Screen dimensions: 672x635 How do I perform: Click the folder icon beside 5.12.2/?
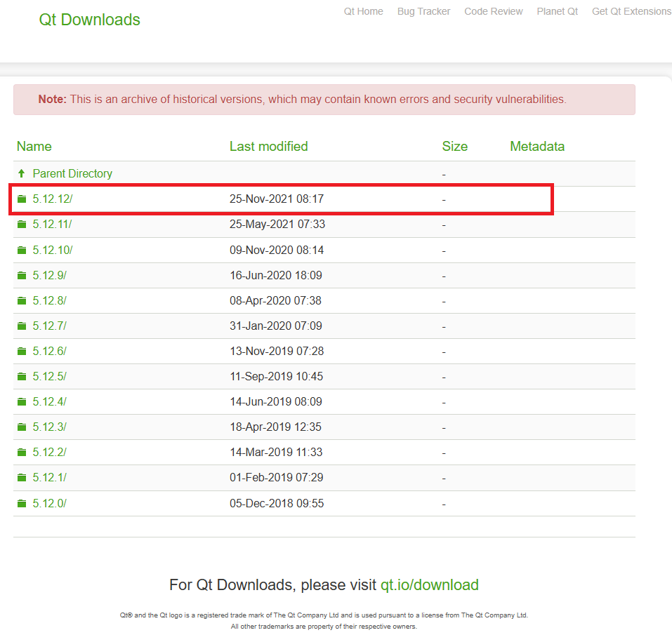(x=22, y=452)
